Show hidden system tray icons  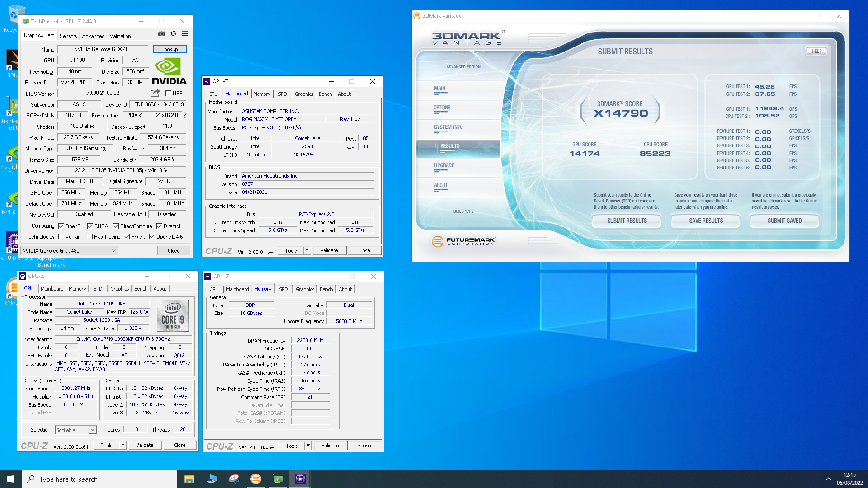(828, 479)
